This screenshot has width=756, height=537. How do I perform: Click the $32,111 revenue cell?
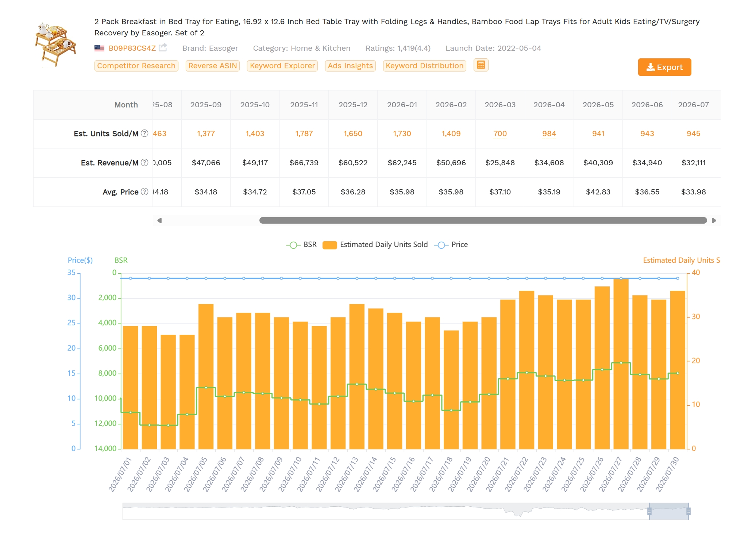693,163
